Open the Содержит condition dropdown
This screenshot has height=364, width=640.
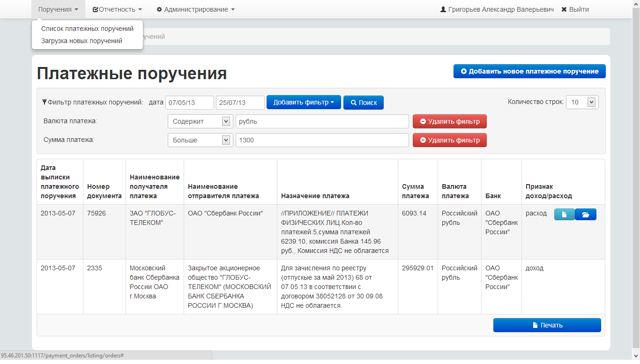coord(201,121)
